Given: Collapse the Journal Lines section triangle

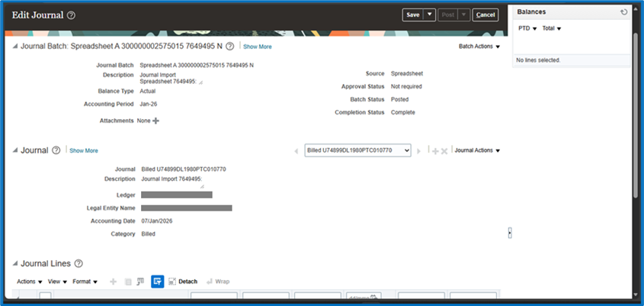Looking at the screenshot, I should pyautogui.click(x=15, y=263).
